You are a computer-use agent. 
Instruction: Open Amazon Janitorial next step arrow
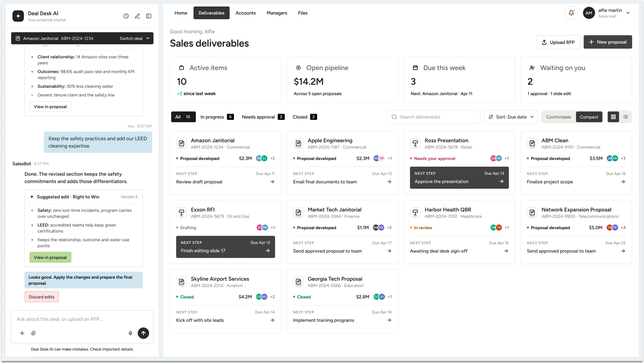tap(272, 182)
